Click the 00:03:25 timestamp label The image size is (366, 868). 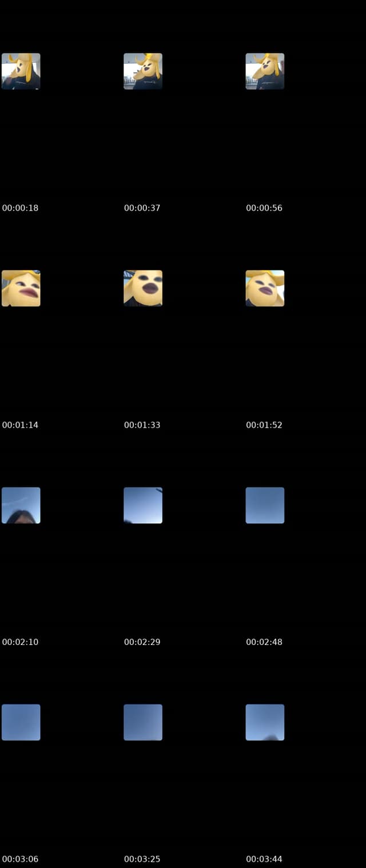point(142,859)
